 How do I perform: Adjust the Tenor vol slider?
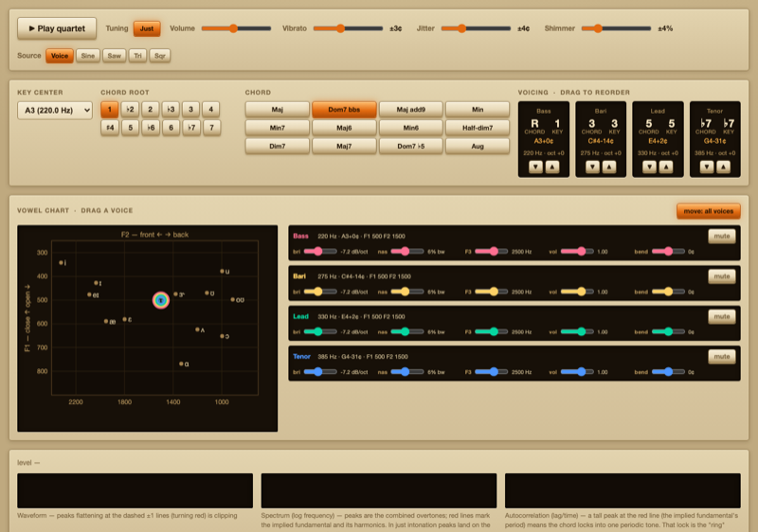577,372
